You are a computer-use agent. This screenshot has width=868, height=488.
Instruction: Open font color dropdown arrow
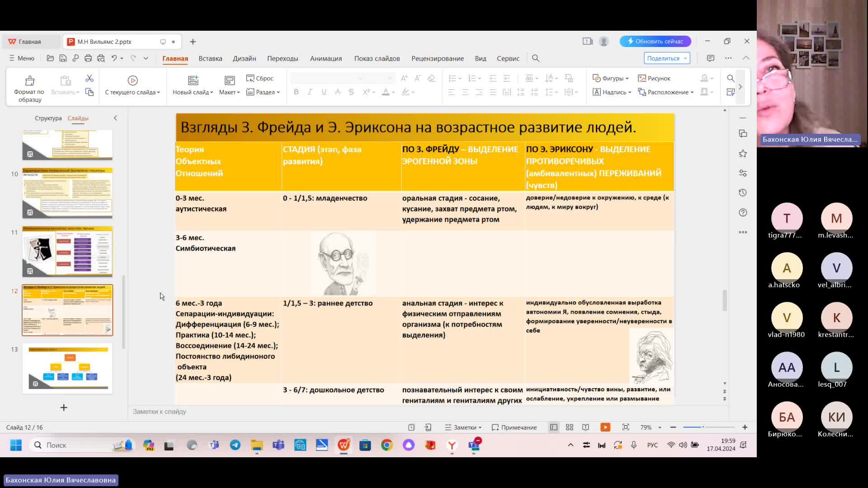(393, 92)
